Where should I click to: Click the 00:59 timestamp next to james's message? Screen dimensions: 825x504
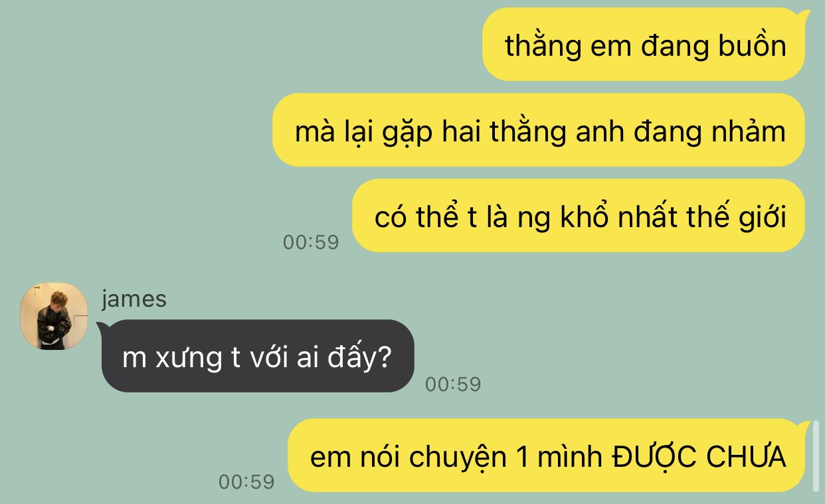click(453, 384)
